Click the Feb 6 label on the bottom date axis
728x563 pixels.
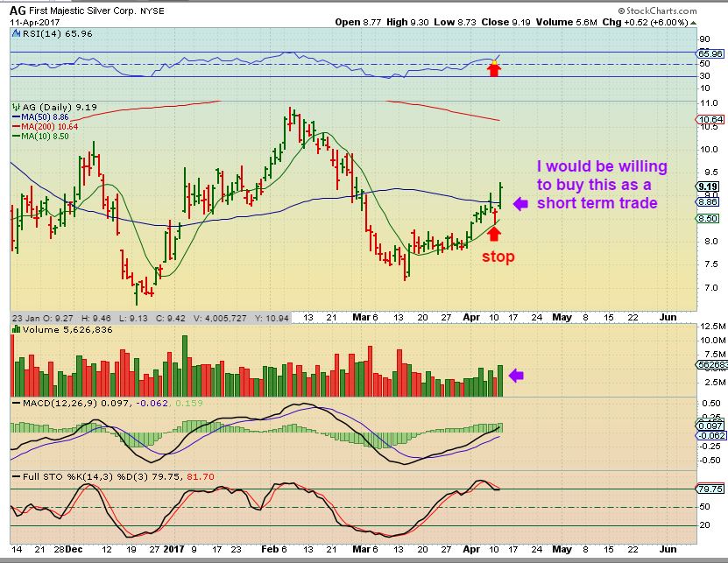[x=274, y=549]
